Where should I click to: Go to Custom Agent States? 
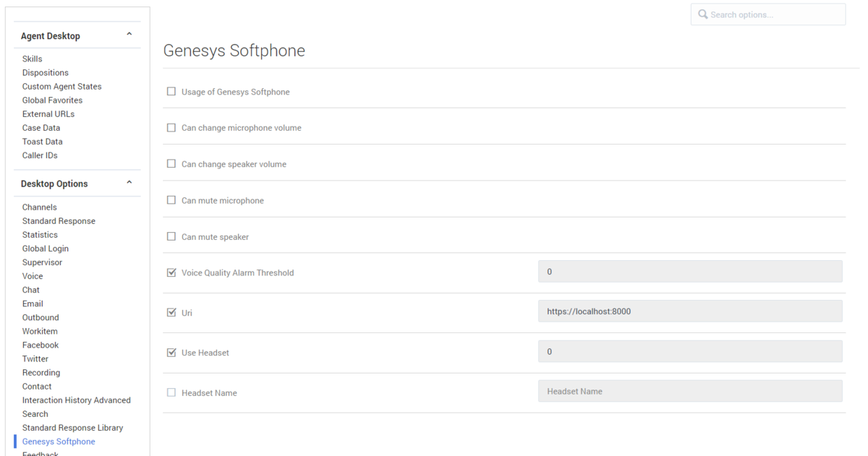[61, 87]
